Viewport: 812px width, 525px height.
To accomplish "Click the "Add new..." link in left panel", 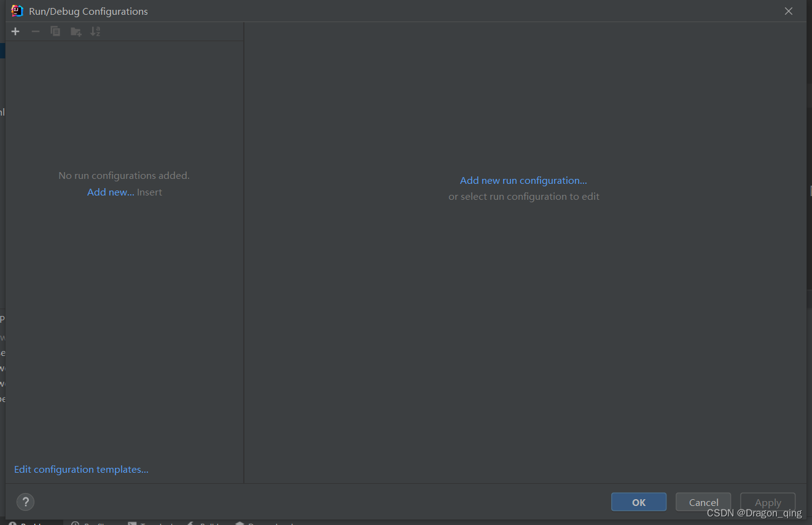I will tap(111, 192).
